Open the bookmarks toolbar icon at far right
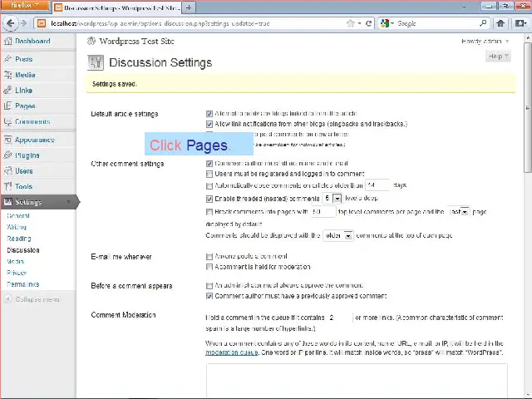Screen dimensions: 532x399 (520, 23)
